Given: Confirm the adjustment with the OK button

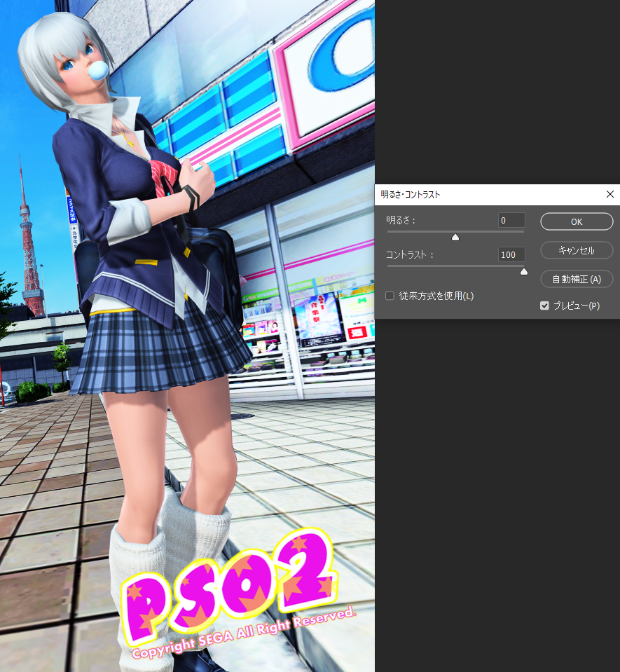Looking at the screenshot, I should tap(577, 221).
